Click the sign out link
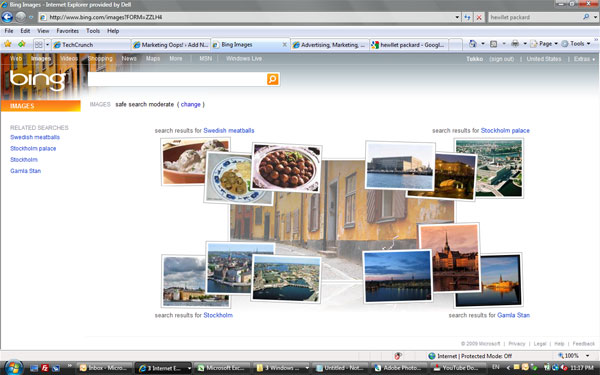600x375 pixels. [x=501, y=59]
